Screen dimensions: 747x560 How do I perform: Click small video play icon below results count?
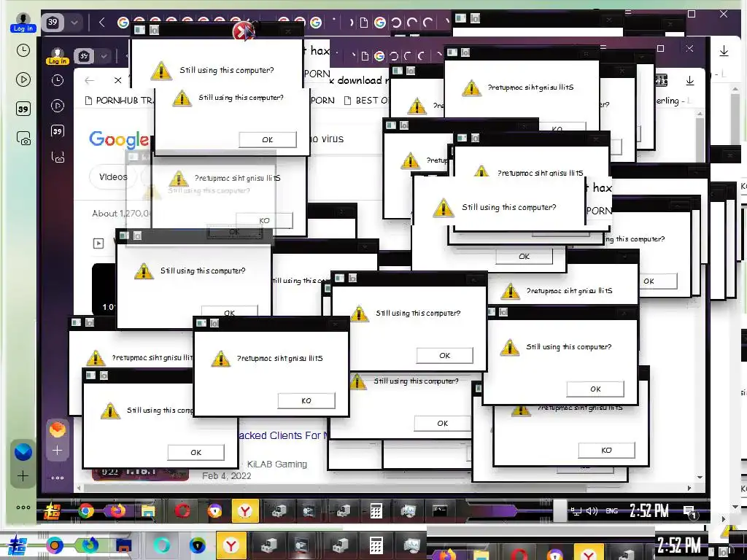click(98, 244)
